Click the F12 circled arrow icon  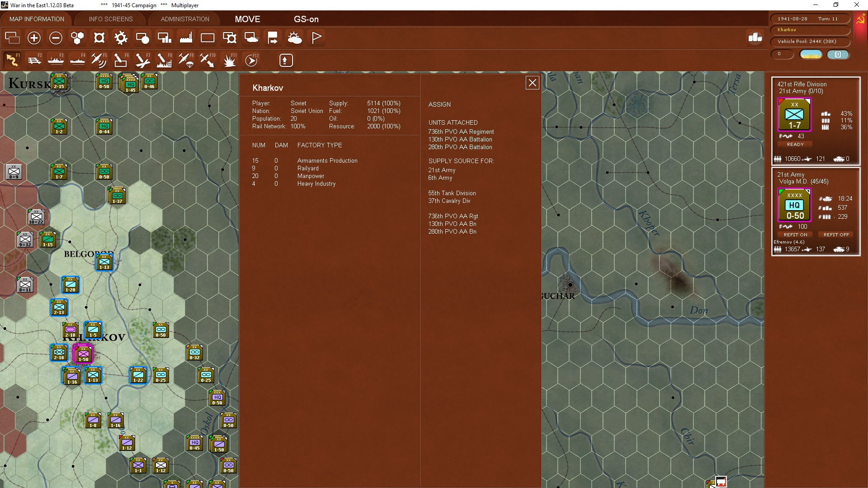(251, 60)
